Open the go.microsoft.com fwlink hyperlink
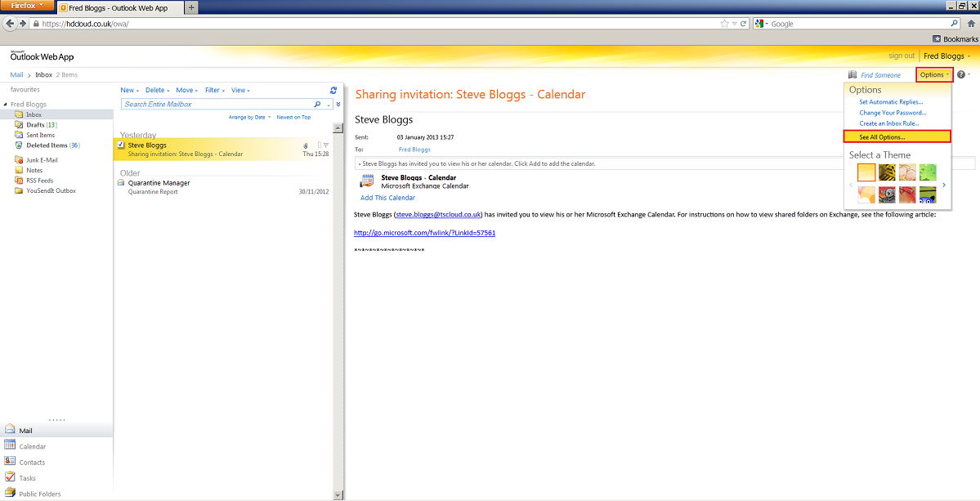The width and height of the screenshot is (980, 501). [x=424, y=232]
